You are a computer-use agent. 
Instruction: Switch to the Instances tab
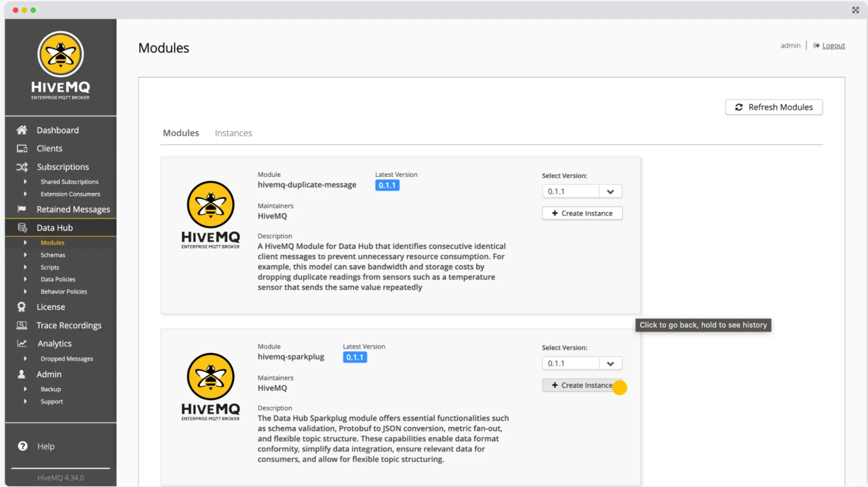pyautogui.click(x=233, y=133)
